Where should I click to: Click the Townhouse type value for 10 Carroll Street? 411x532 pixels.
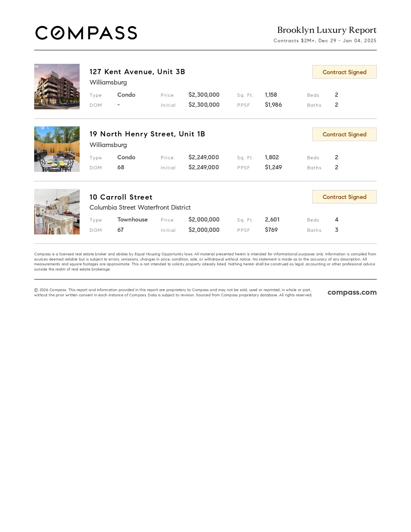132,220
